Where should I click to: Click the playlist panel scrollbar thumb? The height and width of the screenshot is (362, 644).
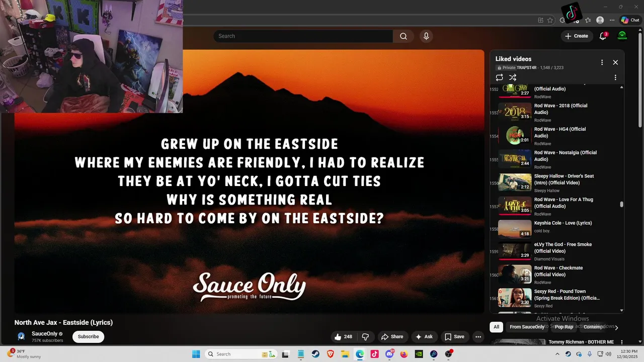(x=621, y=204)
